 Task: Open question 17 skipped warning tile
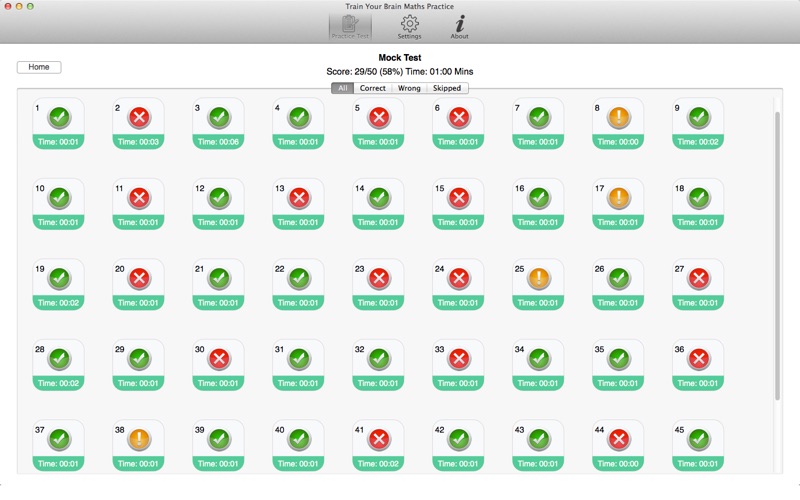(618, 204)
